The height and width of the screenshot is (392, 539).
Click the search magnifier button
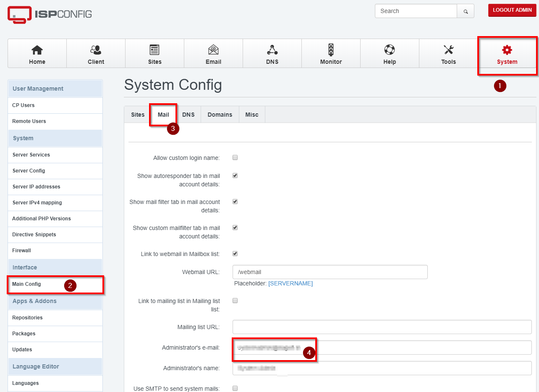466,11
